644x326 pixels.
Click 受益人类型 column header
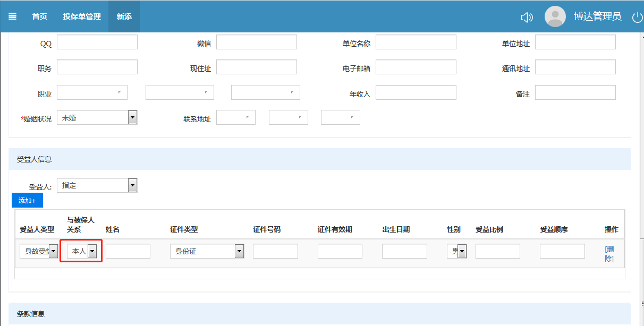pos(37,229)
